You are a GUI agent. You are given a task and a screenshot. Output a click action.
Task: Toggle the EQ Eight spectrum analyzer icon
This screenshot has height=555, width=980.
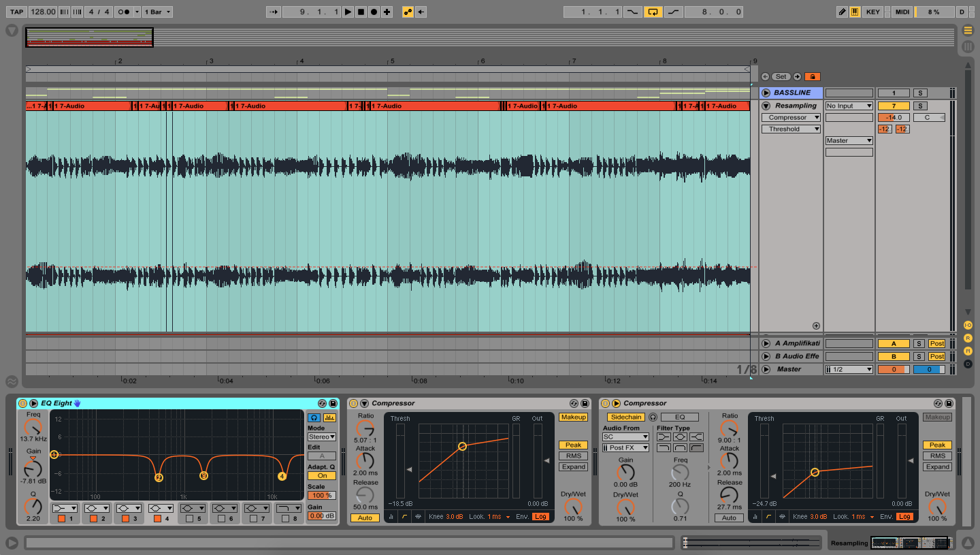click(x=329, y=417)
